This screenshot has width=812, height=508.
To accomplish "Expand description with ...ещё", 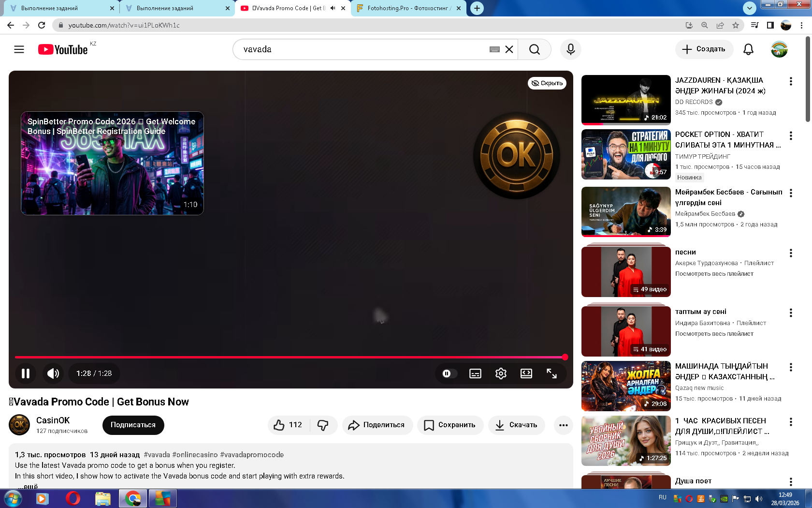I will [x=29, y=486].
